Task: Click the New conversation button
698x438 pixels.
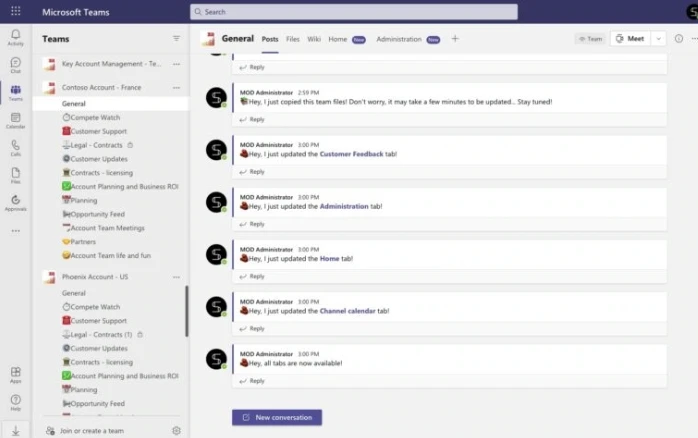Action: [277, 417]
